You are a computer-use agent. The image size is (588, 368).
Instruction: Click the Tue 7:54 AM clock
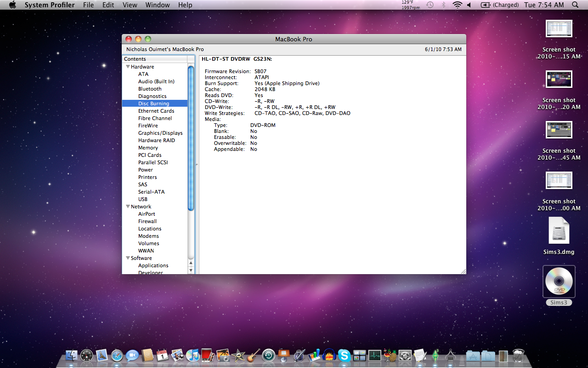pos(544,5)
